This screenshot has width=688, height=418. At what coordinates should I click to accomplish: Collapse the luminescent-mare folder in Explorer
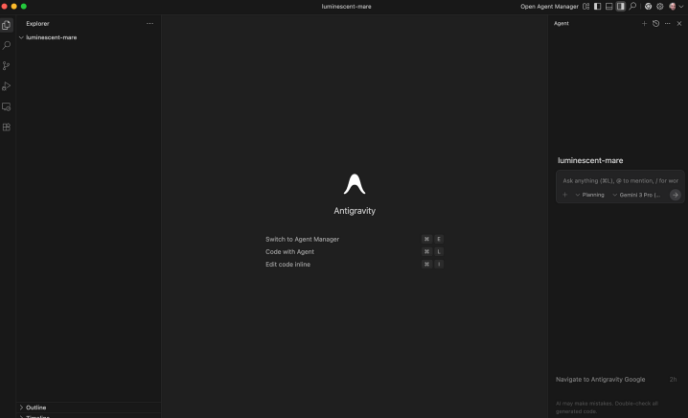(21, 37)
